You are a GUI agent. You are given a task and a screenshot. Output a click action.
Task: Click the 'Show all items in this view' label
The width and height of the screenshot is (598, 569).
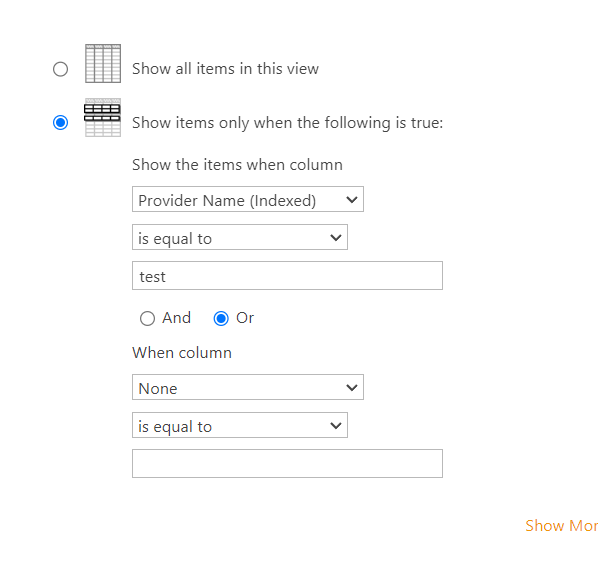tap(225, 69)
